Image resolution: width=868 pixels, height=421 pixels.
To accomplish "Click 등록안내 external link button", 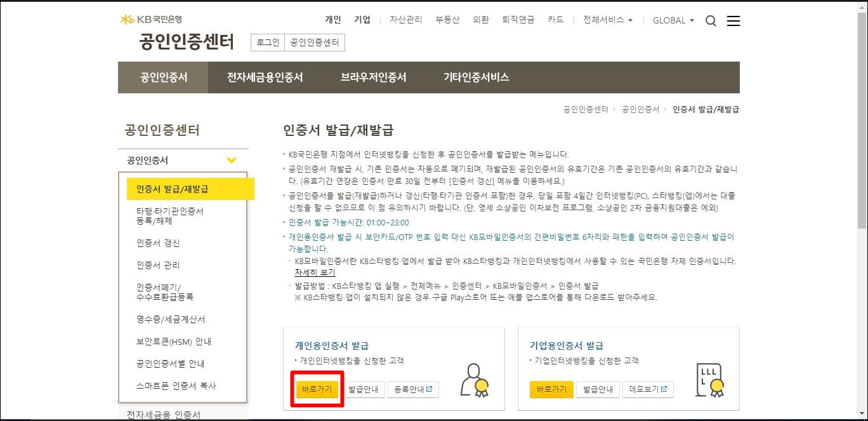I will click(413, 389).
